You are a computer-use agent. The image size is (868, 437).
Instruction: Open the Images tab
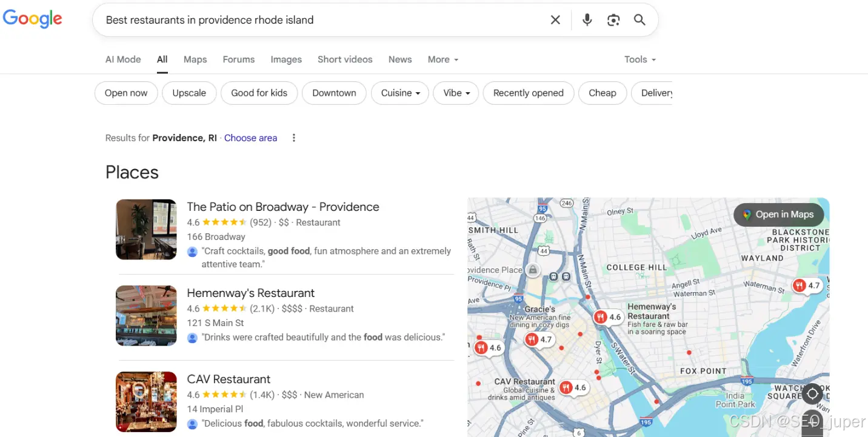tap(286, 59)
